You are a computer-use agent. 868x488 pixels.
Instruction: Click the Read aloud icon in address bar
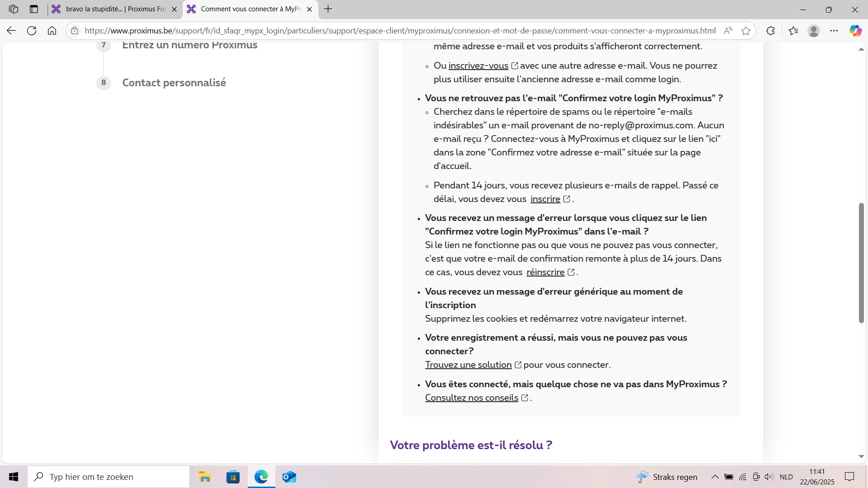click(x=728, y=31)
